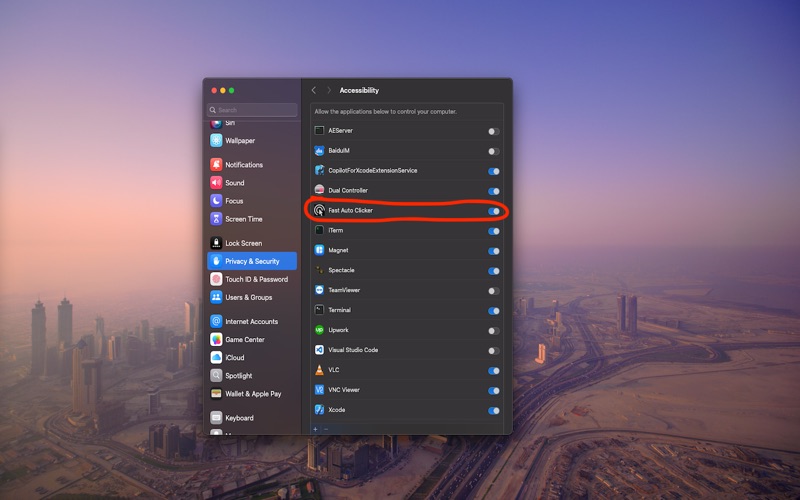Disable VNC Viewer switch
This screenshot has width=800, height=500.
(x=493, y=390)
